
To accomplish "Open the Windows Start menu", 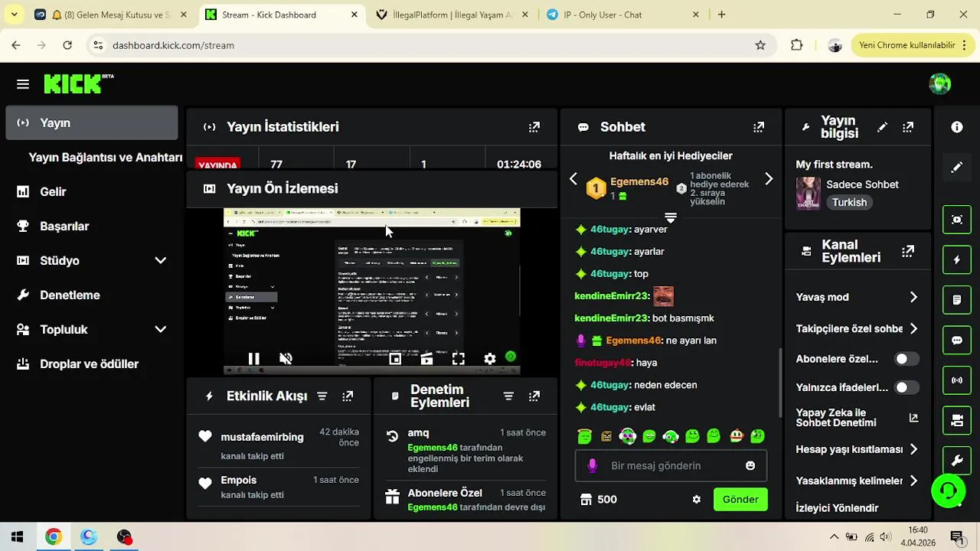I will click(x=17, y=536).
